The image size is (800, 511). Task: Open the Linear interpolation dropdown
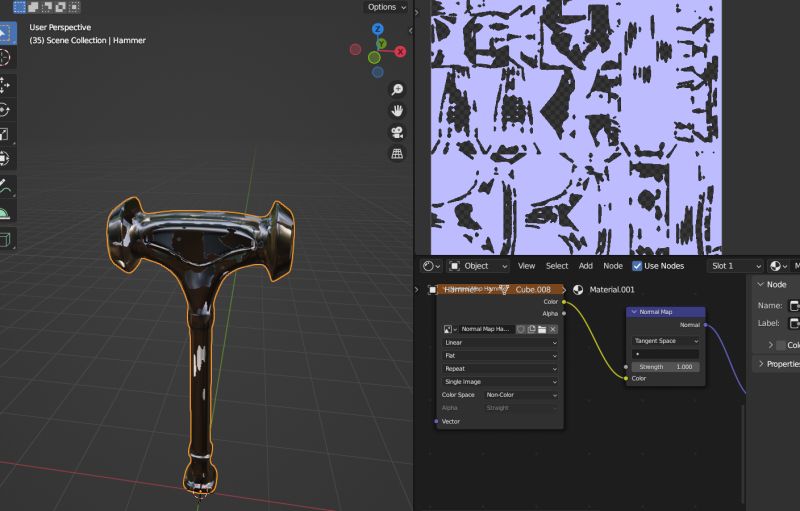(x=500, y=343)
